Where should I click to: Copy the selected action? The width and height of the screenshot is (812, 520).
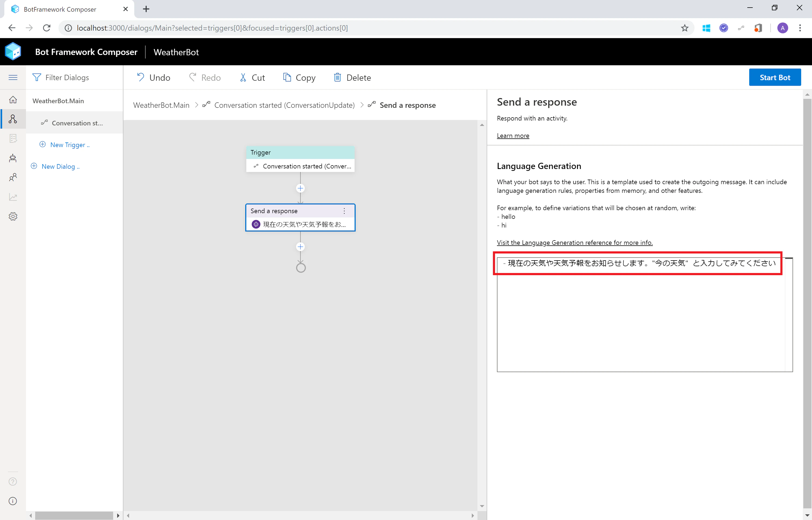(x=299, y=78)
